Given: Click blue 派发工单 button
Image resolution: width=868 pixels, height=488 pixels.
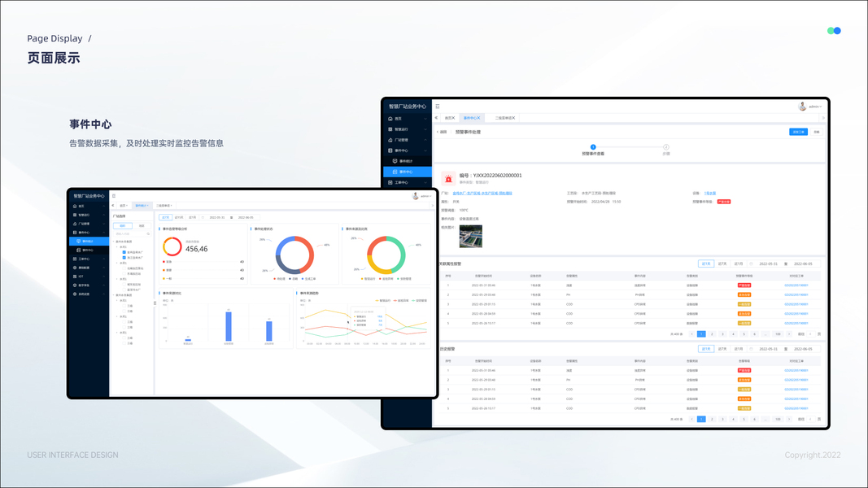Looking at the screenshot, I should point(798,132).
